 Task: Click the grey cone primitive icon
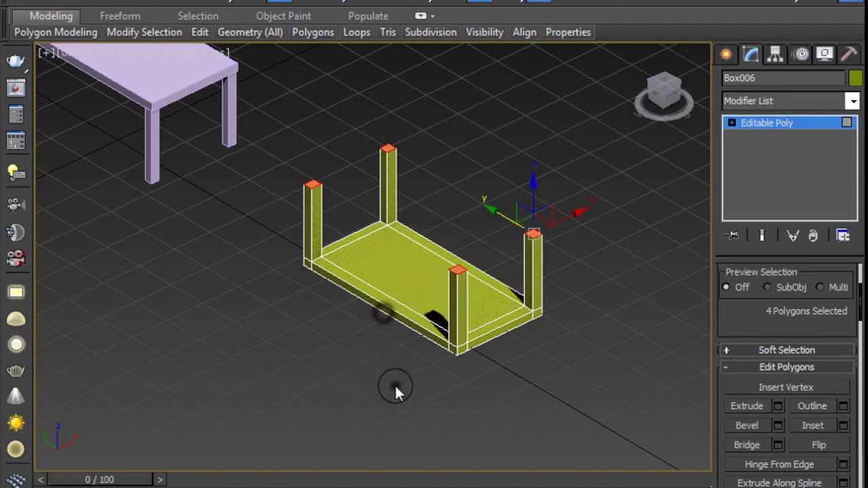pyautogui.click(x=16, y=396)
